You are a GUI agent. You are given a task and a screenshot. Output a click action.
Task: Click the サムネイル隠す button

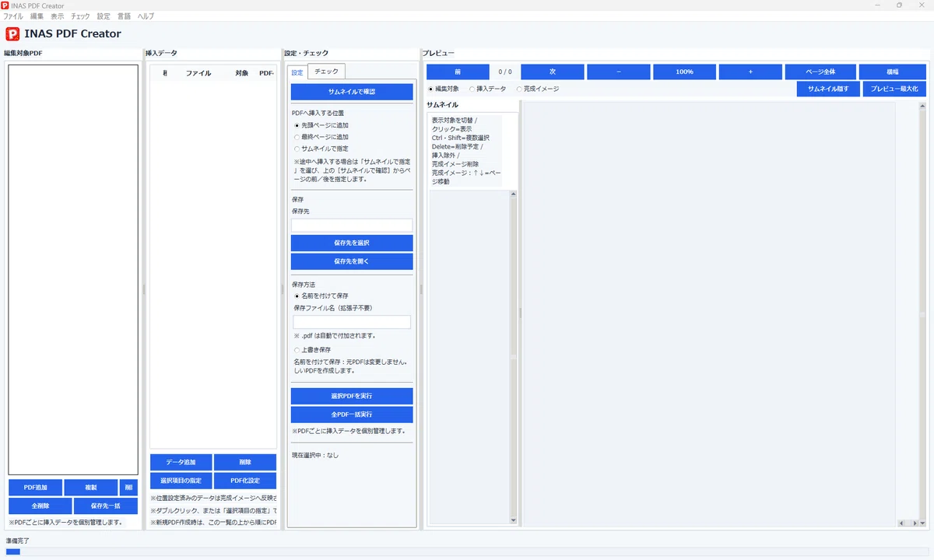(x=828, y=89)
